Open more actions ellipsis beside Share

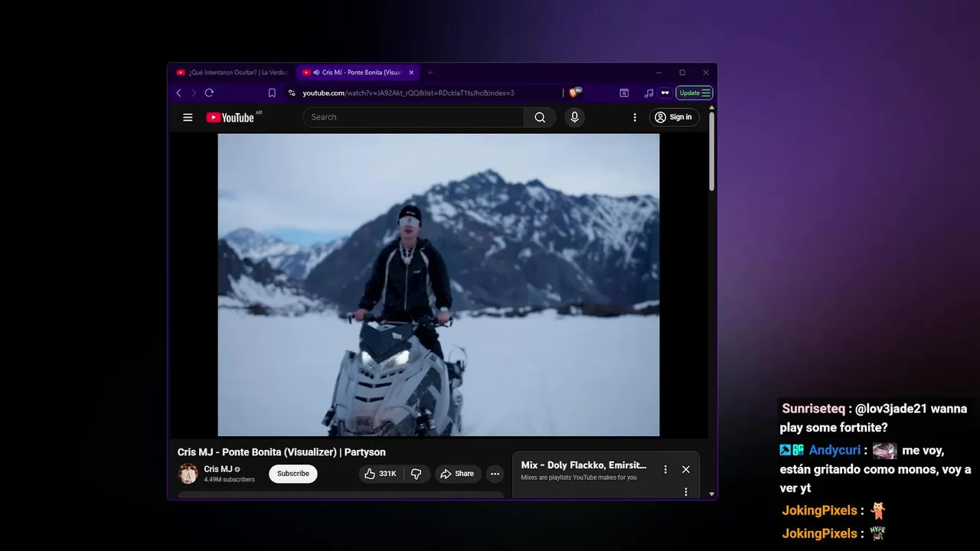[x=495, y=474]
